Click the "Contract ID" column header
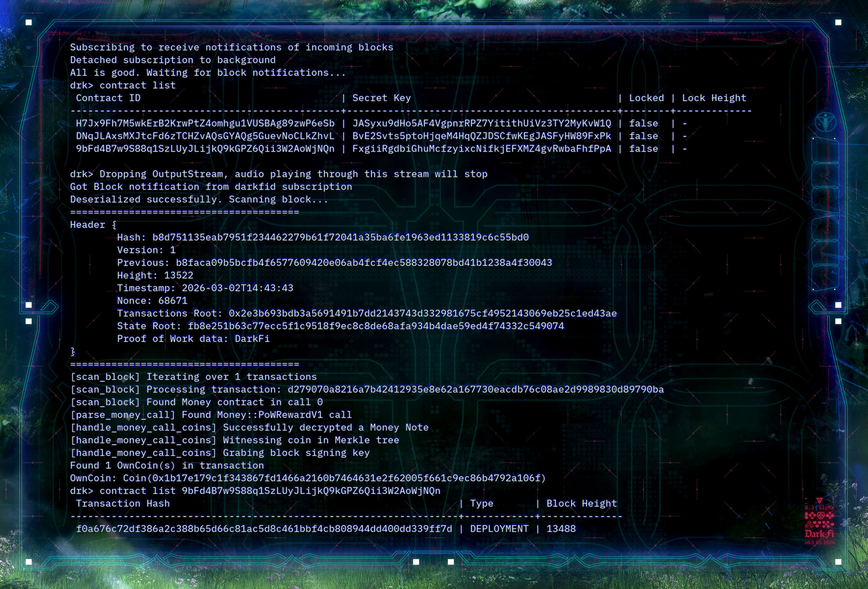Viewport: 868px width, 589px height. coord(108,98)
